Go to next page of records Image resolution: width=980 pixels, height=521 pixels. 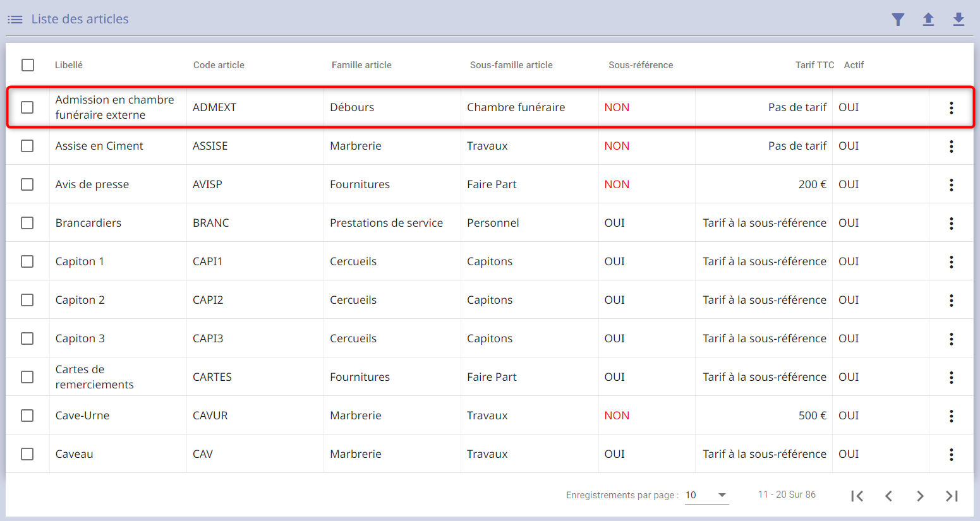[x=920, y=496]
